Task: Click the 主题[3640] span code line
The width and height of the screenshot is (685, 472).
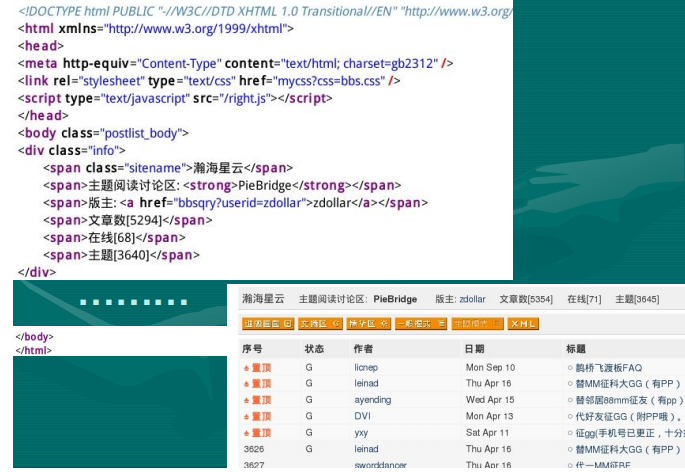Action: point(121,255)
